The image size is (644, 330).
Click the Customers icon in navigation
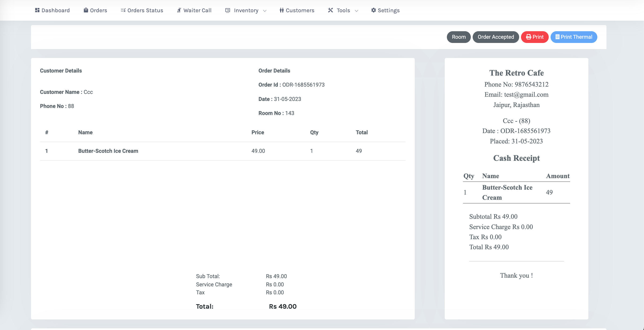tap(281, 10)
